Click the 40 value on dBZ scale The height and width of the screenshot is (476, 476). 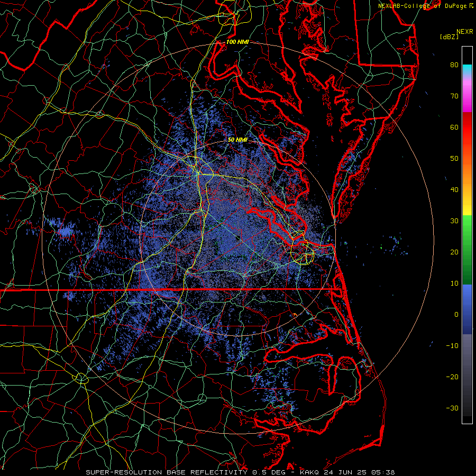454,190
